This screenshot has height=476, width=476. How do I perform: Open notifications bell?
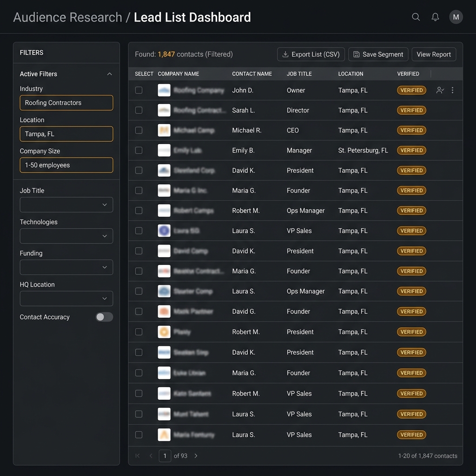tap(435, 17)
